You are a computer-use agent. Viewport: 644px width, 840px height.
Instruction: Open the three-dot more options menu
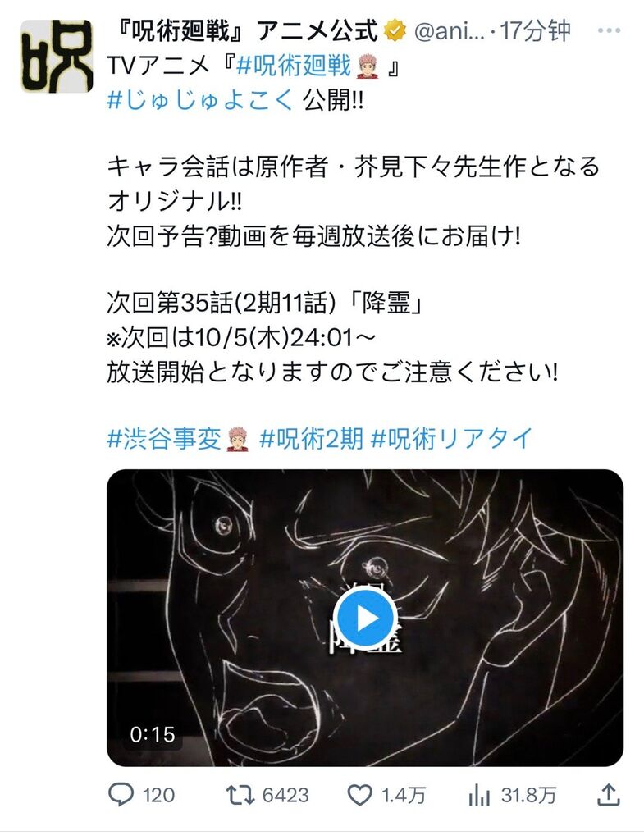pyautogui.click(x=610, y=30)
